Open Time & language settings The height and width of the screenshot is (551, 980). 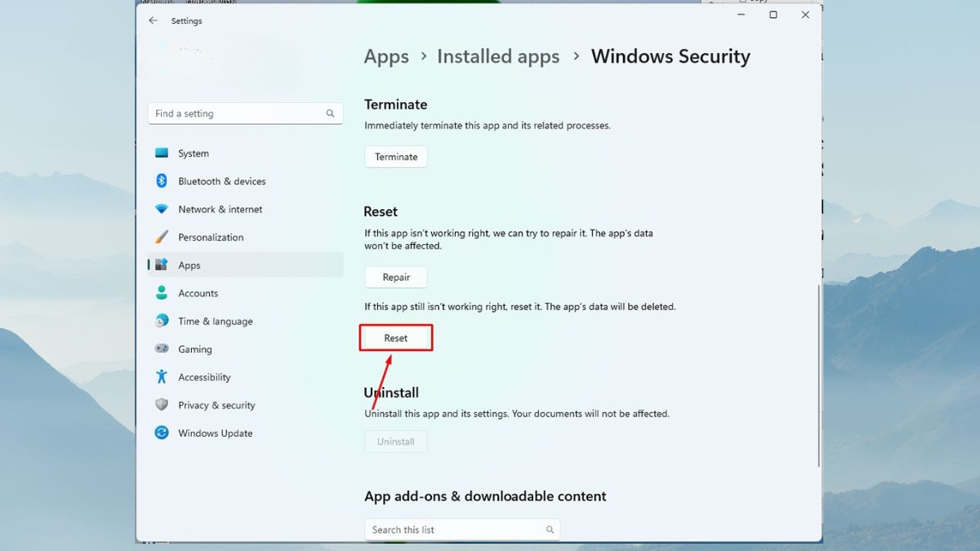coord(245,321)
